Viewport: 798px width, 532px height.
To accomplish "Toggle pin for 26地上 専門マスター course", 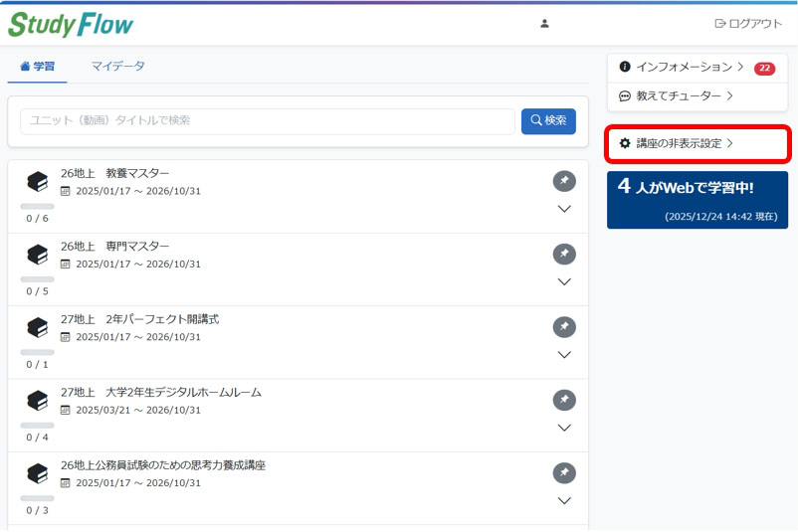I will [564, 254].
